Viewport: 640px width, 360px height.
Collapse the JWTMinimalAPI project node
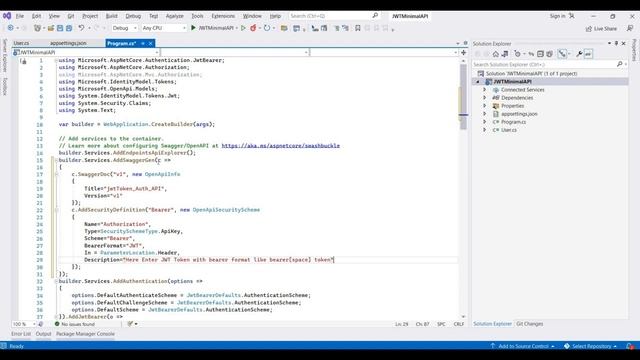(478, 82)
